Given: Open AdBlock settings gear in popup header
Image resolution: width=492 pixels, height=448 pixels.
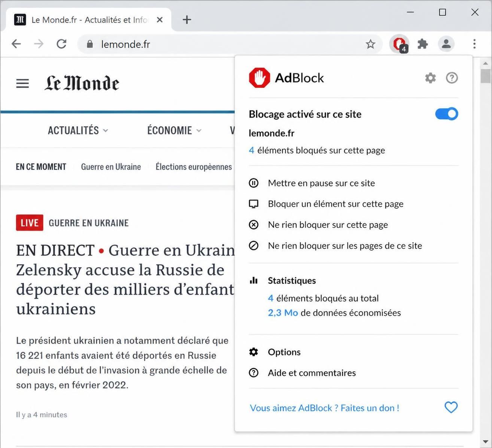Looking at the screenshot, I should pyautogui.click(x=431, y=78).
